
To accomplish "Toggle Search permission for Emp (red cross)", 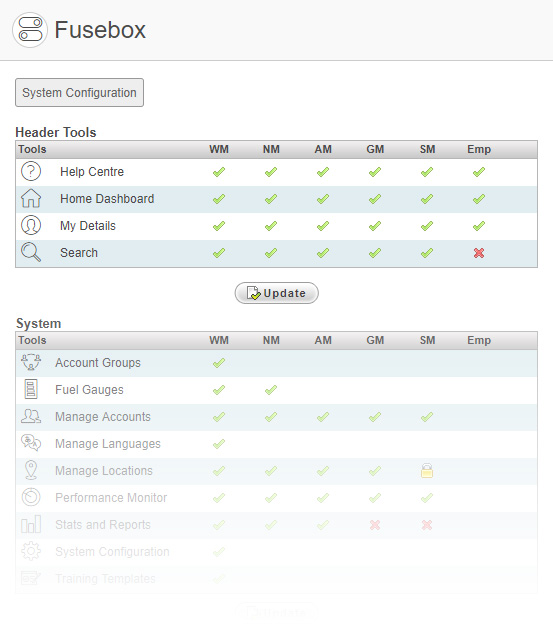I will click(x=479, y=253).
